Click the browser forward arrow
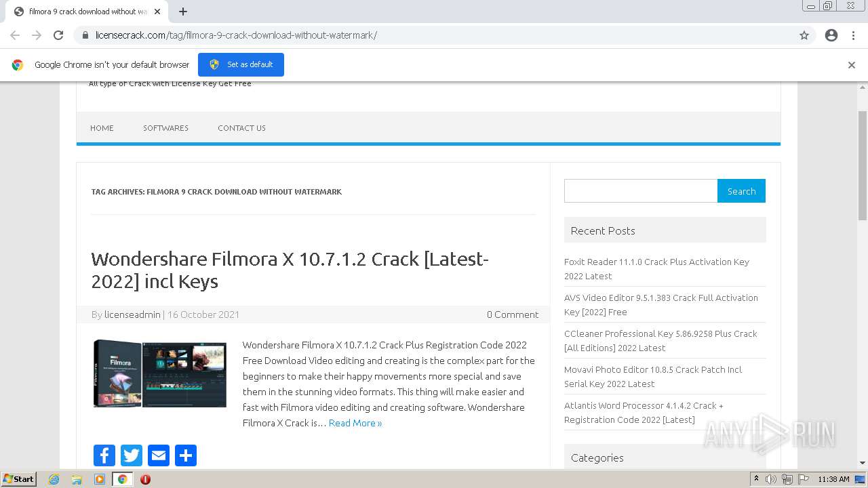Image resolution: width=868 pixels, height=488 pixels. point(37,35)
